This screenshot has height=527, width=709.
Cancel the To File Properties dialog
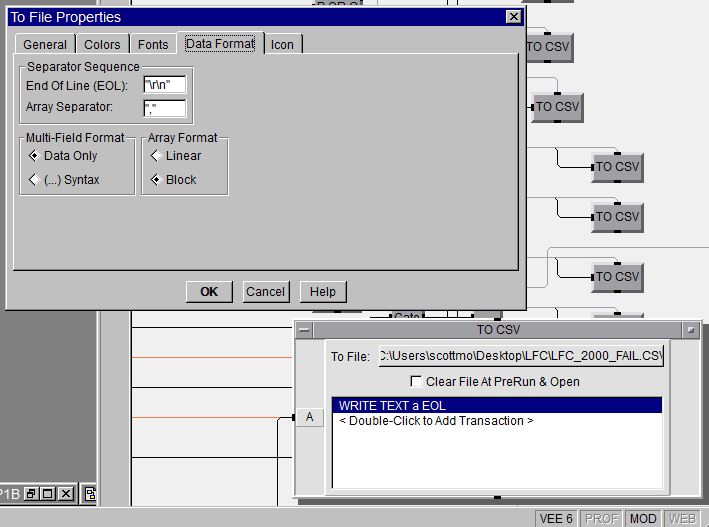pos(265,291)
